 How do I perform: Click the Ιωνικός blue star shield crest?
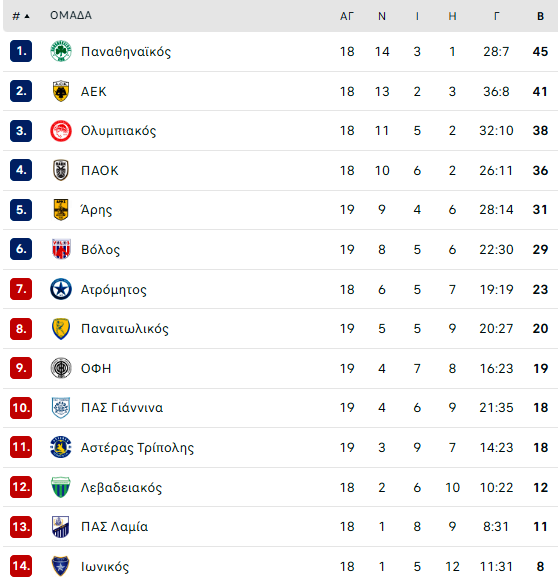(60, 566)
